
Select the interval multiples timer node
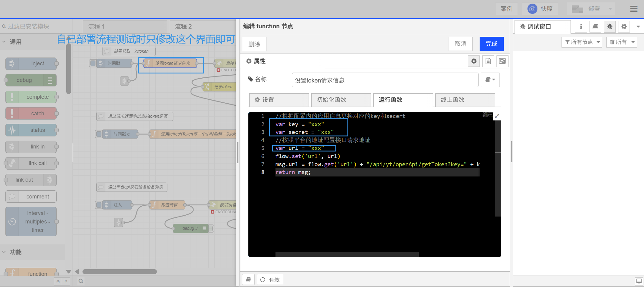(x=31, y=222)
